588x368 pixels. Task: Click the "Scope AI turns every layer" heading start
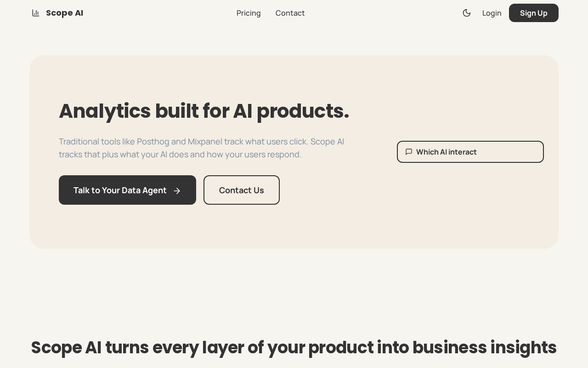point(115,347)
